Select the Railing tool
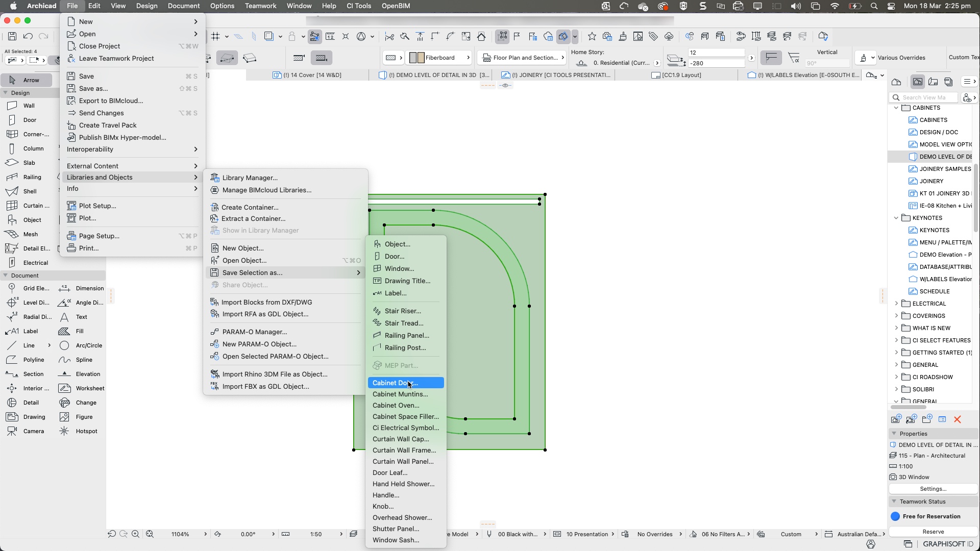The height and width of the screenshot is (551, 980). click(x=27, y=177)
